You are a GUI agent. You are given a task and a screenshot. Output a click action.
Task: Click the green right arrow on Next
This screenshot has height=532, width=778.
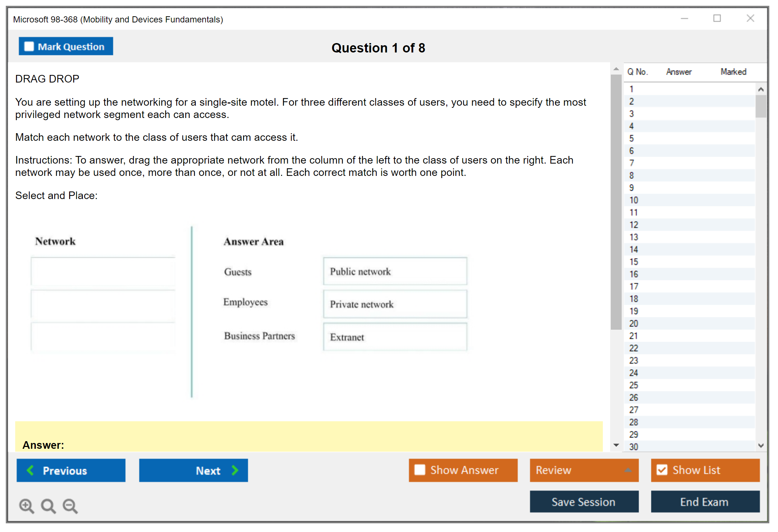pos(235,470)
